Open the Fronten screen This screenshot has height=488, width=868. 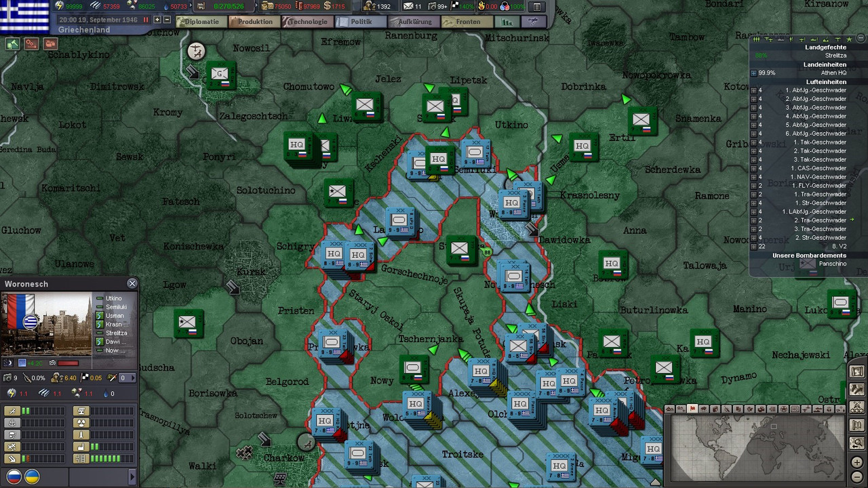(467, 21)
